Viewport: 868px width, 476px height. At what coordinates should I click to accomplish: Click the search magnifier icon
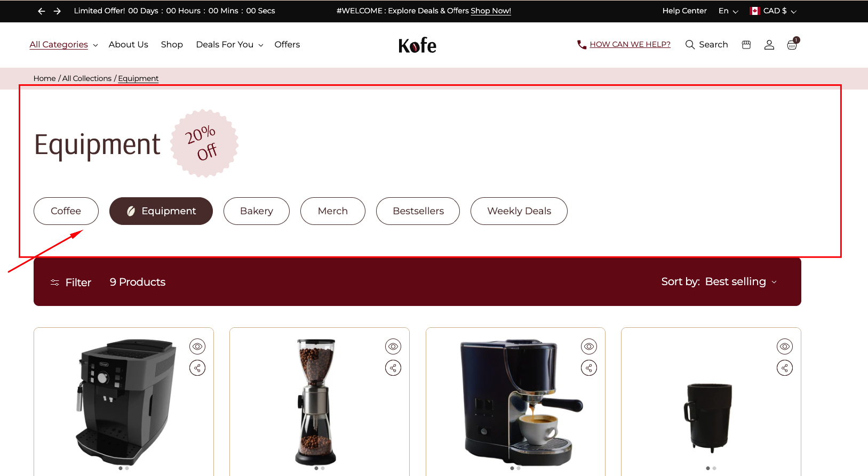pos(690,45)
